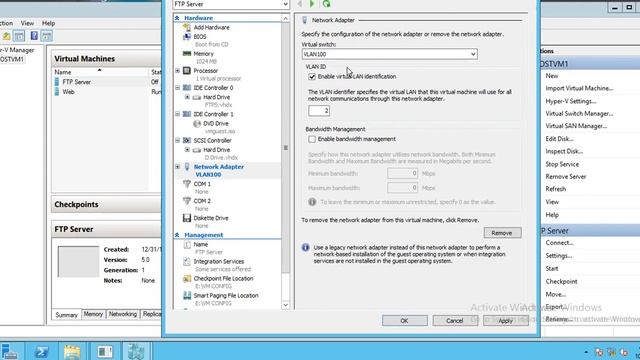The width and height of the screenshot is (640, 360).
Task: Click the FTP Server thumbnail preview
Action: [x=78, y=262]
